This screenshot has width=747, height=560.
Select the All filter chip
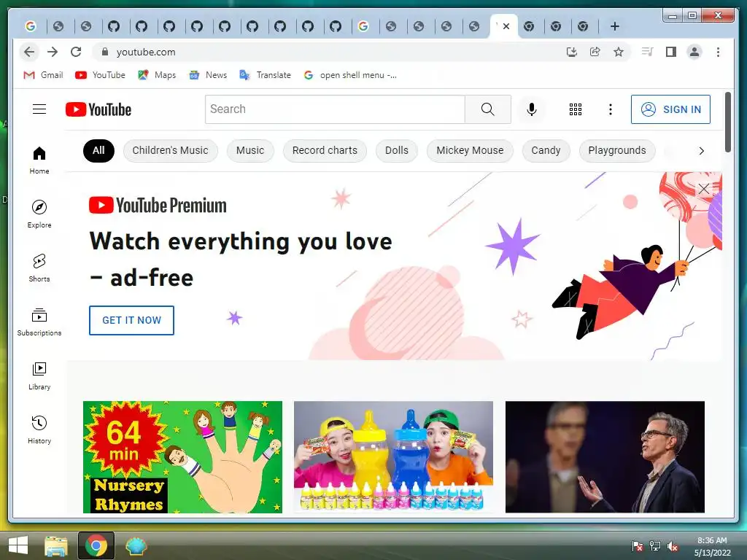(98, 150)
